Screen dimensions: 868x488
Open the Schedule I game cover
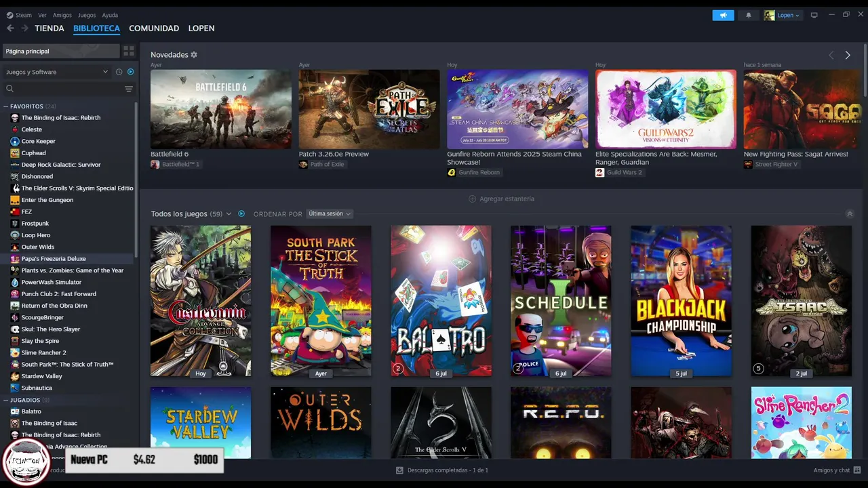coord(561,301)
